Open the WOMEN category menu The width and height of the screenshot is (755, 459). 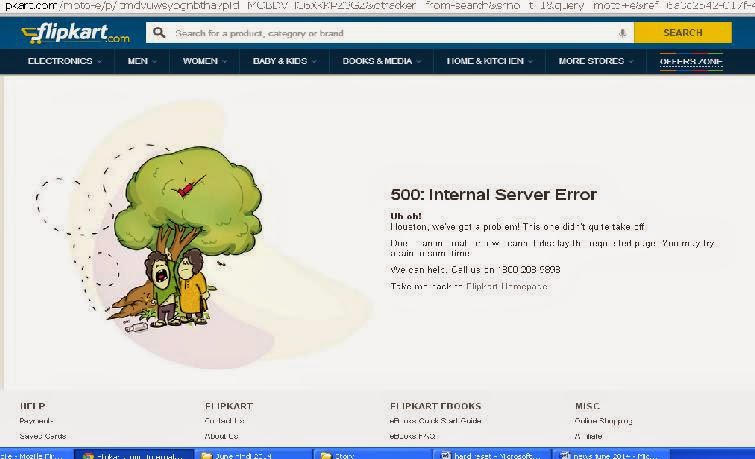tap(205, 61)
